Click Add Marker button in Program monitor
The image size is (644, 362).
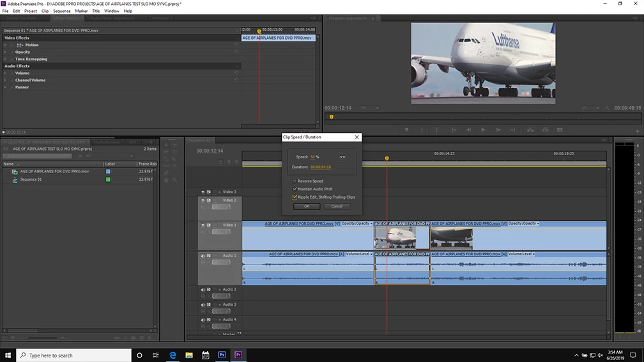pyautogui.click(x=406, y=130)
